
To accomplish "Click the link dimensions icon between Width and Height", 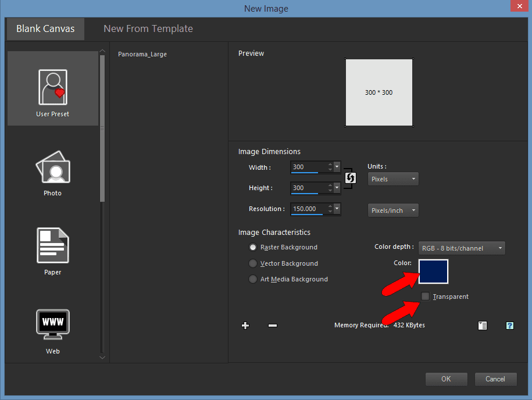I will click(349, 178).
